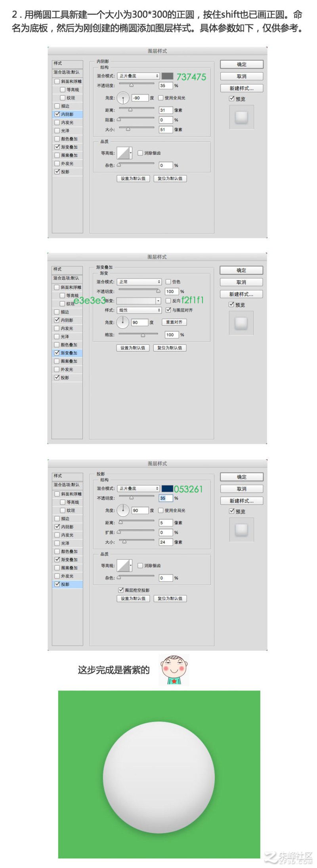Open contour thumbnail in Drop Shadow dialog
Screen dimensions: 317x868
pos(123,566)
